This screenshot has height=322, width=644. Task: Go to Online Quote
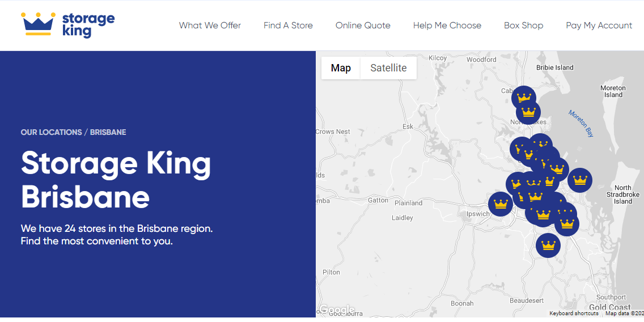(363, 26)
